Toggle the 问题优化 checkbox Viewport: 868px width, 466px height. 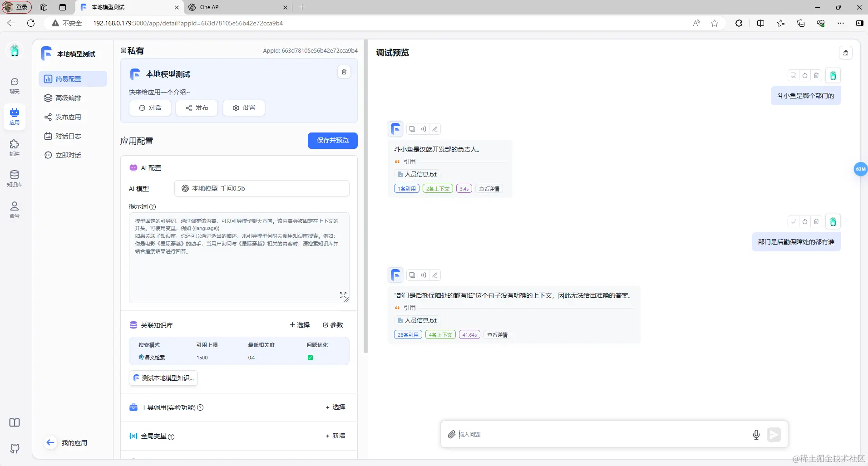coord(310,358)
